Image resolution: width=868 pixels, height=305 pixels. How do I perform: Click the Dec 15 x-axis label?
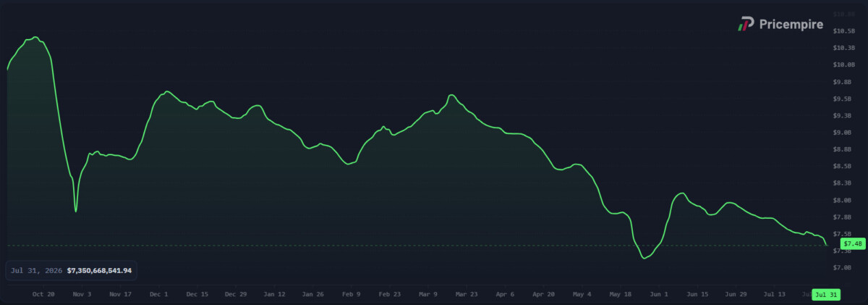coord(197,295)
